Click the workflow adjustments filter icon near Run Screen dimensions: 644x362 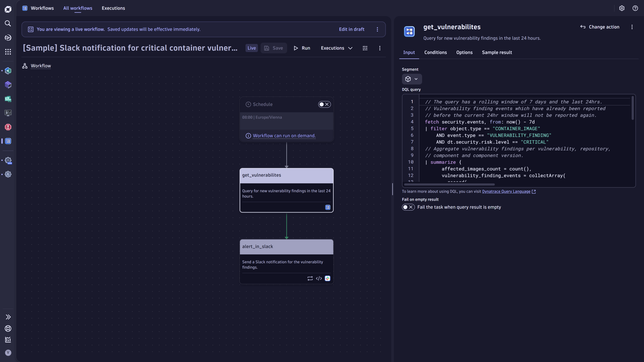tap(365, 48)
